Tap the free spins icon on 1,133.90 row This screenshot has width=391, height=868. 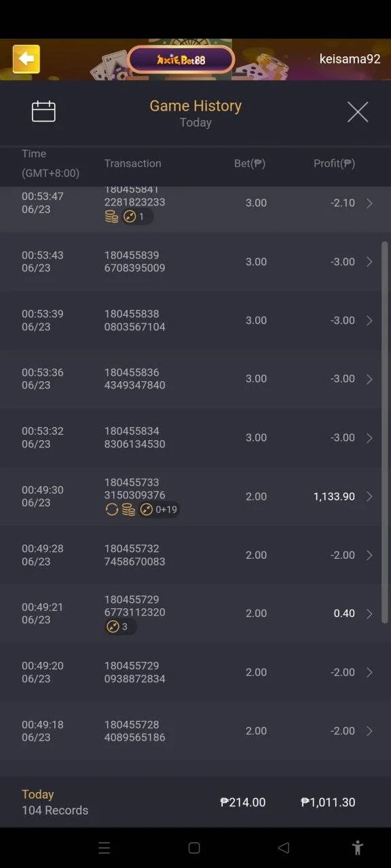pos(112,509)
